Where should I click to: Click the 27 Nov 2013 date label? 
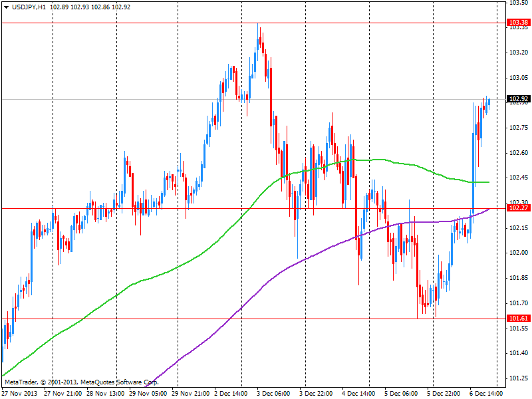point(21,394)
